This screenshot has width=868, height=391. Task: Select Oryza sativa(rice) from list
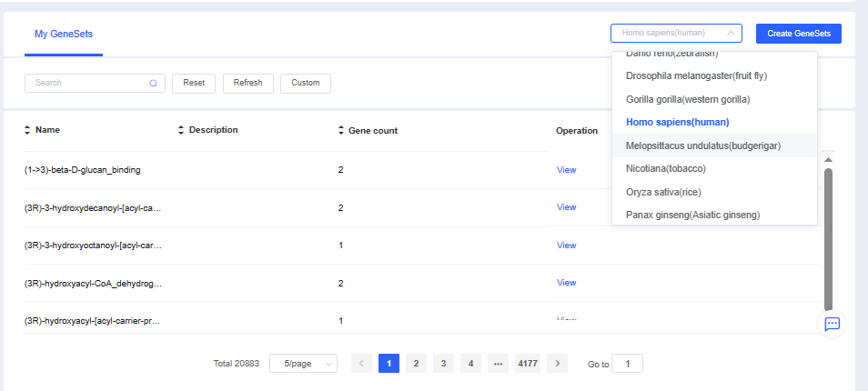coord(663,192)
